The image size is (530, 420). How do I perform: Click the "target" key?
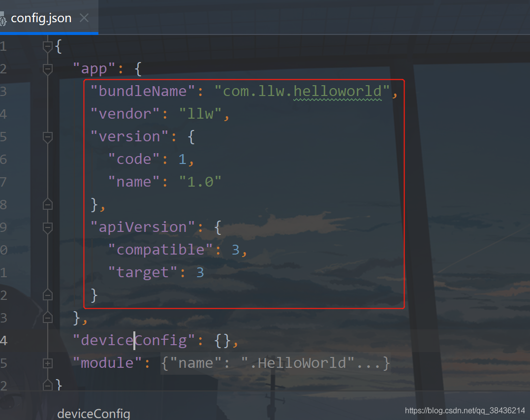142,273
